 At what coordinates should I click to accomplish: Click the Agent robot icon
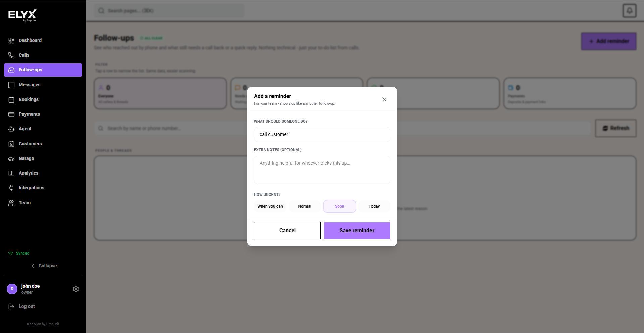[x=11, y=129]
